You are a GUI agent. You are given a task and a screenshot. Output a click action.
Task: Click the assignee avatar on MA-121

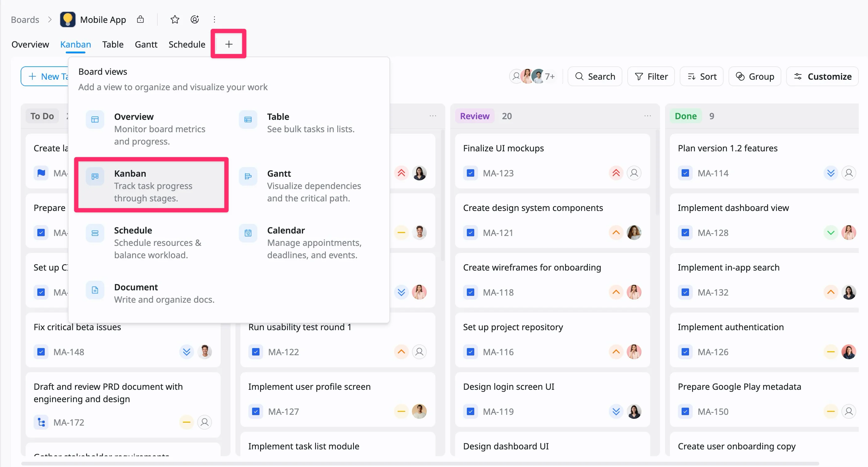tap(634, 233)
